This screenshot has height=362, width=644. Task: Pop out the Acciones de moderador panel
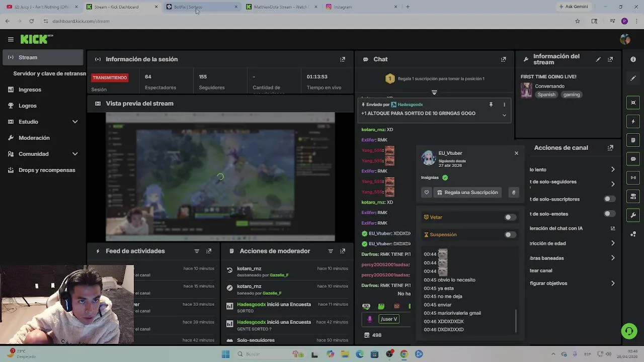coord(343,251)
